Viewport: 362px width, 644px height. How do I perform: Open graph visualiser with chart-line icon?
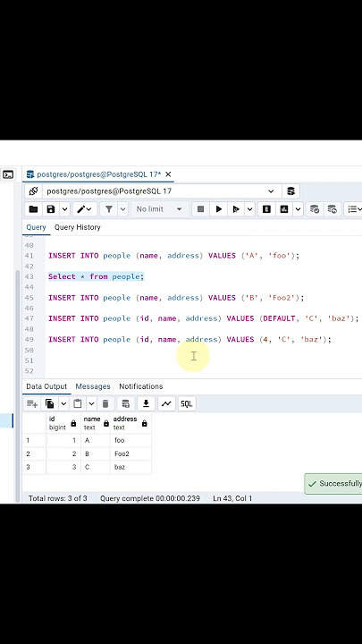(166, 403)
